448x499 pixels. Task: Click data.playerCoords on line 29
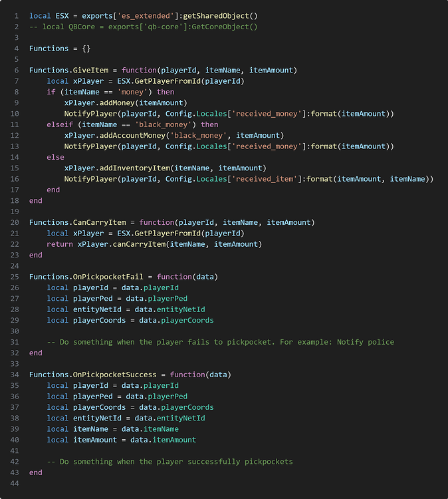pos(176,320)
